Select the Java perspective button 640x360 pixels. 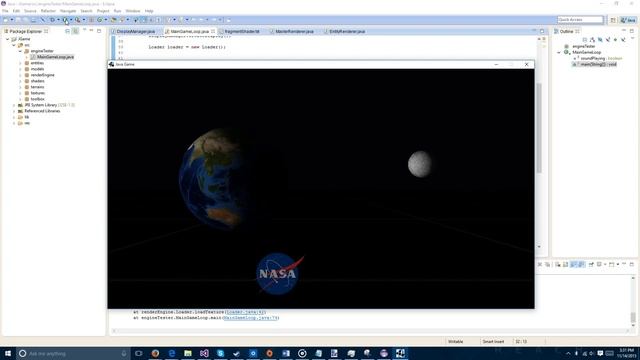(x=628, y=20)
